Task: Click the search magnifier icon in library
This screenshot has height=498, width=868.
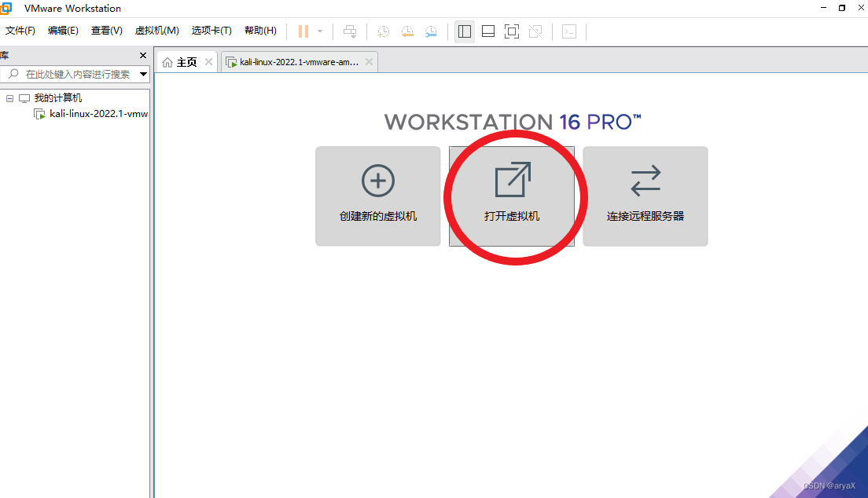Action: [x=14, y=74]
